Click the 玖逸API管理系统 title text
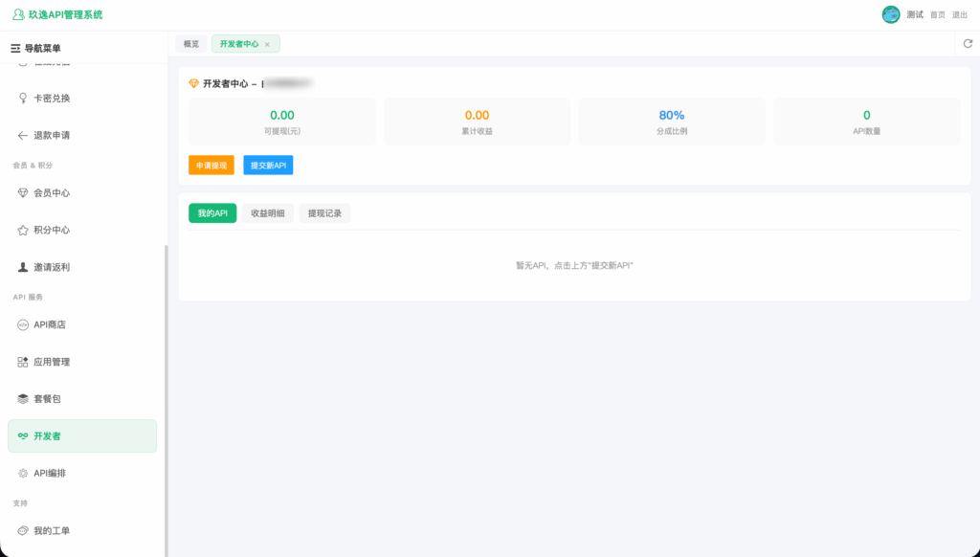980x557 pixels. [66, 14]
